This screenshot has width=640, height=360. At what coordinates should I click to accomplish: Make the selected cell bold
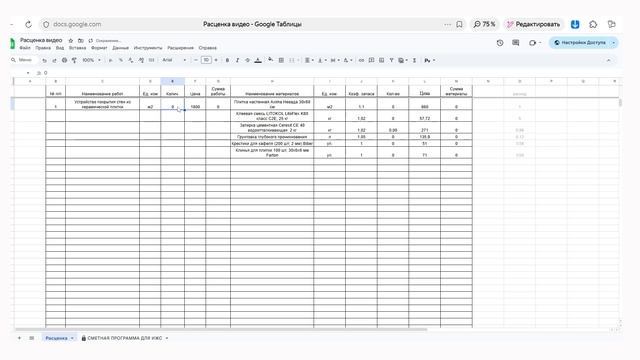(x=227, y=60)
